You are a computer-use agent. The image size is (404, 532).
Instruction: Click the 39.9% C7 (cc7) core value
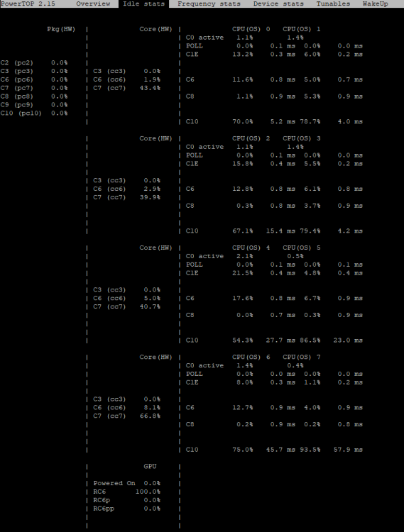tap(150, 197)
